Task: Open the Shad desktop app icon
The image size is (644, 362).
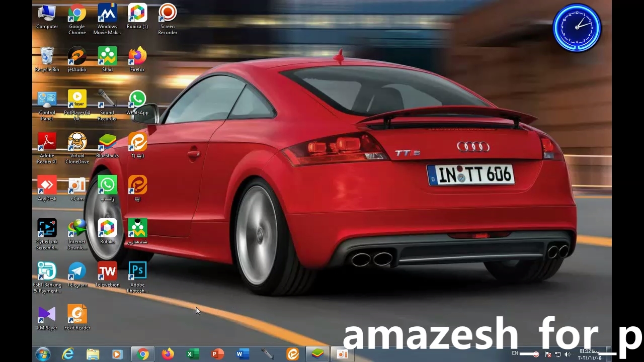Action: (x=107, y=57)
